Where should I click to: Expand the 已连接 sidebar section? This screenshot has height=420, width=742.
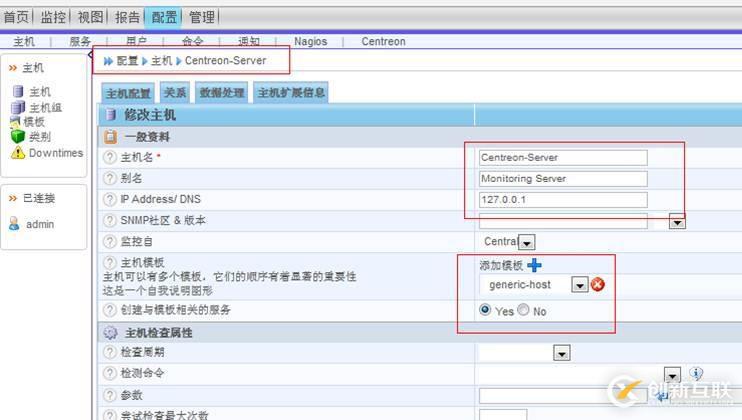pyautogui.click(x=32, y=198)
